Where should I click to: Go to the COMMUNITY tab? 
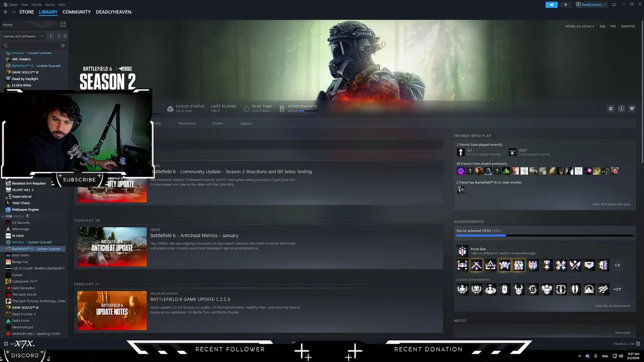(76, 12)
